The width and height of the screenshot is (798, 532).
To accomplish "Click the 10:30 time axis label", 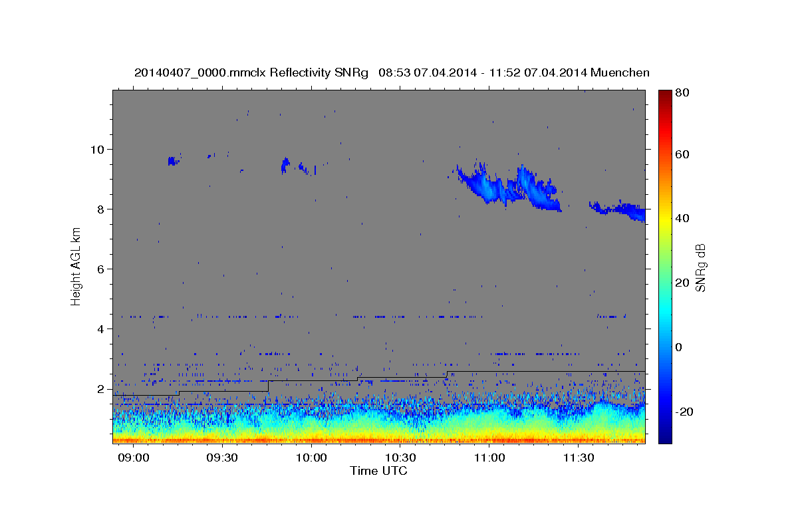I will pyautogui.click(x=400, y=458).
